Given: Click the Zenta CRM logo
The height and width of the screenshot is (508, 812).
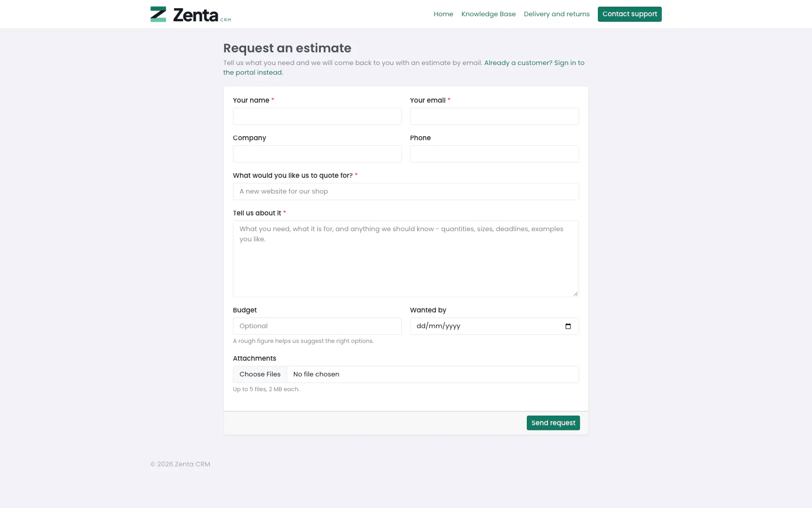Looking at the screenshot, I should pyautogui.click(x=191, y=14).
